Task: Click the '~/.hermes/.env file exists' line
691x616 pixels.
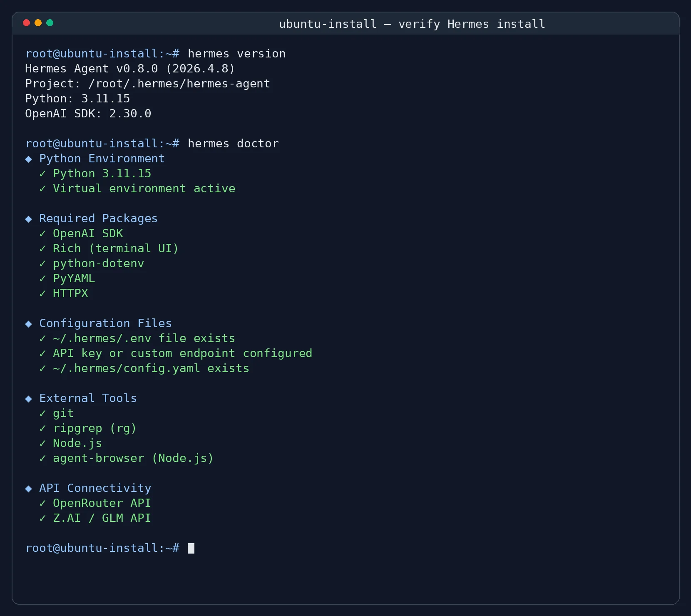Action: tap(144, 338)
